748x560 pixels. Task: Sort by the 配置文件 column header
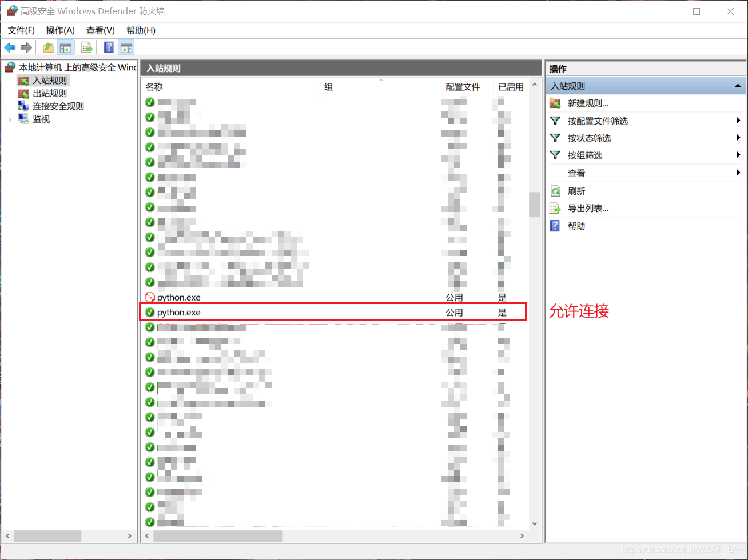[467, 87]
